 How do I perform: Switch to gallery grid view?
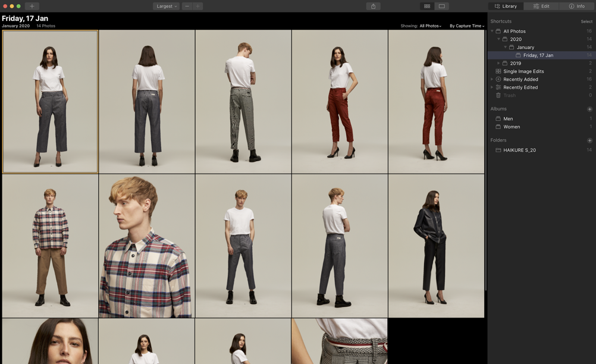pyautogui.click(x=427, y=6)
